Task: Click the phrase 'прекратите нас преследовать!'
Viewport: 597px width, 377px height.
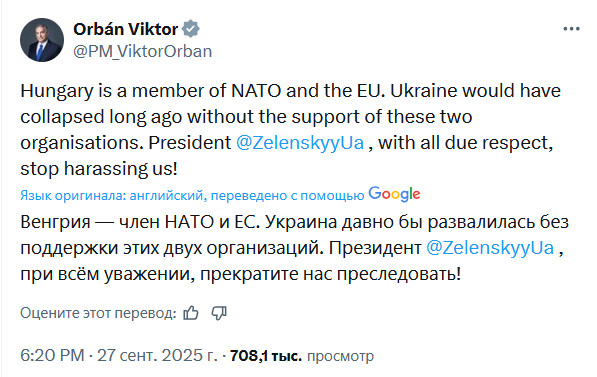Action: point(330,274)
